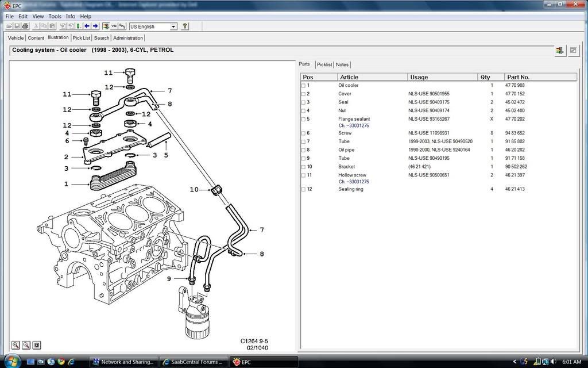Image resolution: width=588 pixels, height=368 pixels.
Task: Select the Print illustration icon
Action: click(25, 26)
